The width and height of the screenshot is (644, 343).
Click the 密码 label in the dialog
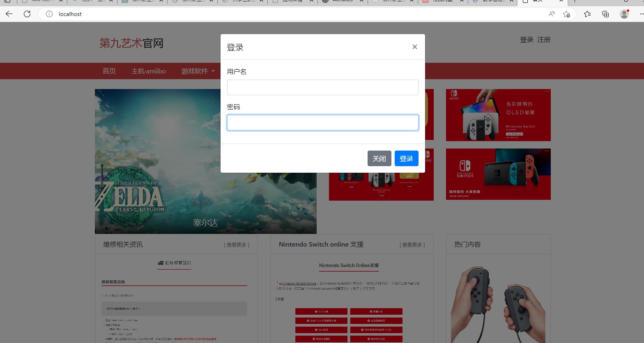click(233, 107)
